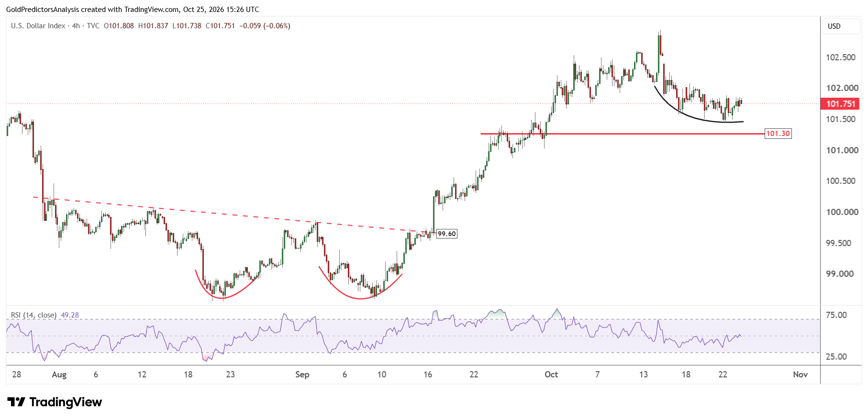Click the RSI (14, close) indicator title
Screen dimensions: 868x420
(x=34, y=315)
